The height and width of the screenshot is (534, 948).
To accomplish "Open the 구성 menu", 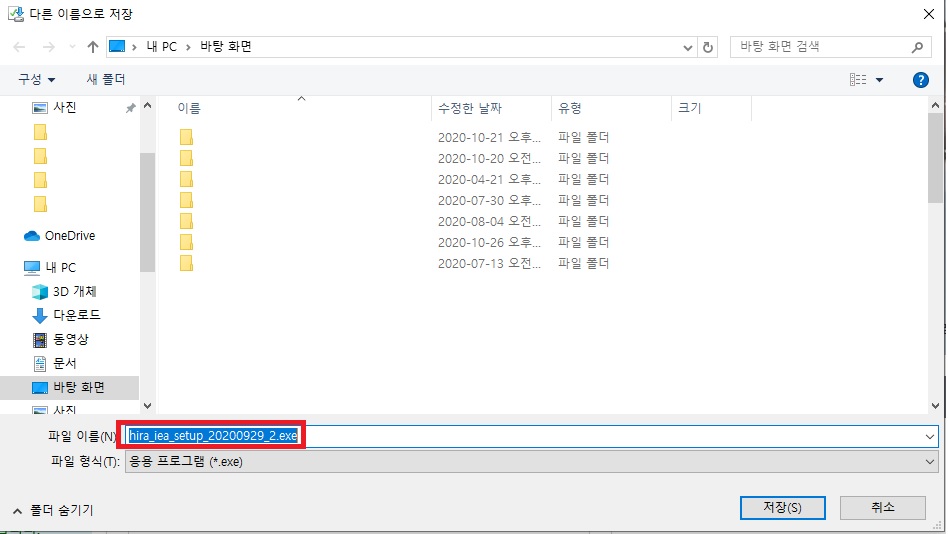I will 36,79.
